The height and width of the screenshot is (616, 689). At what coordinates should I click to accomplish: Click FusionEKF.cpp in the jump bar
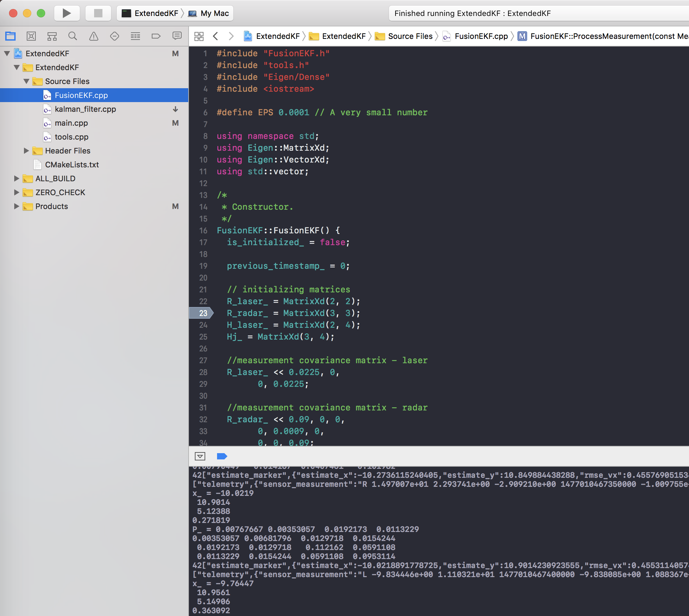click(x=481, y=36)
